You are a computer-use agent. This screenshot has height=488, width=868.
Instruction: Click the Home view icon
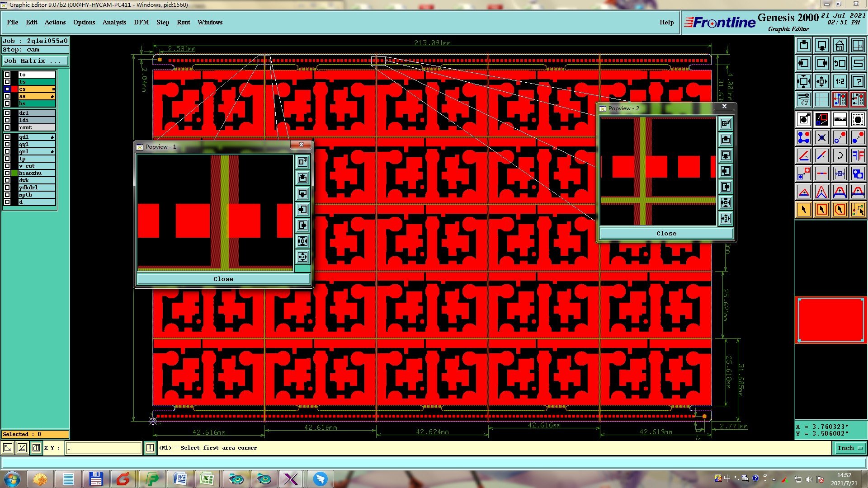pyautogui.click(x=840, y=45)
